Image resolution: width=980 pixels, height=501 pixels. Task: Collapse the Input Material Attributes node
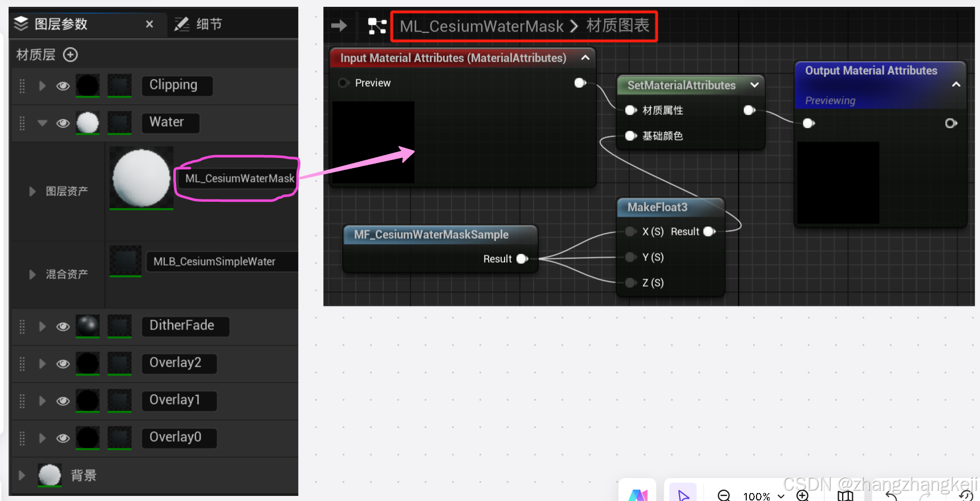[x=585, y=58]
